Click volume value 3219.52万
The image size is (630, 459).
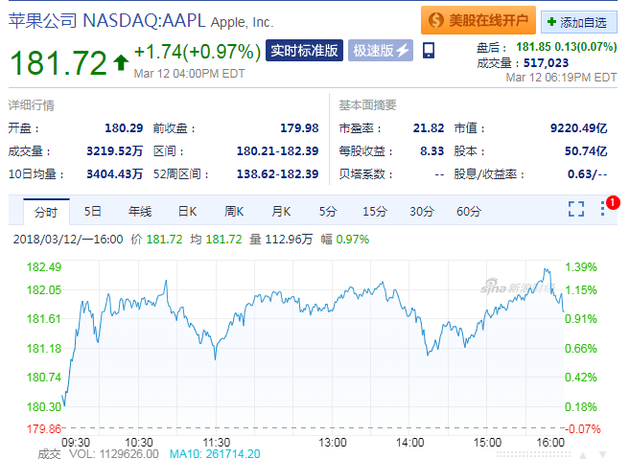click(115, 151)
